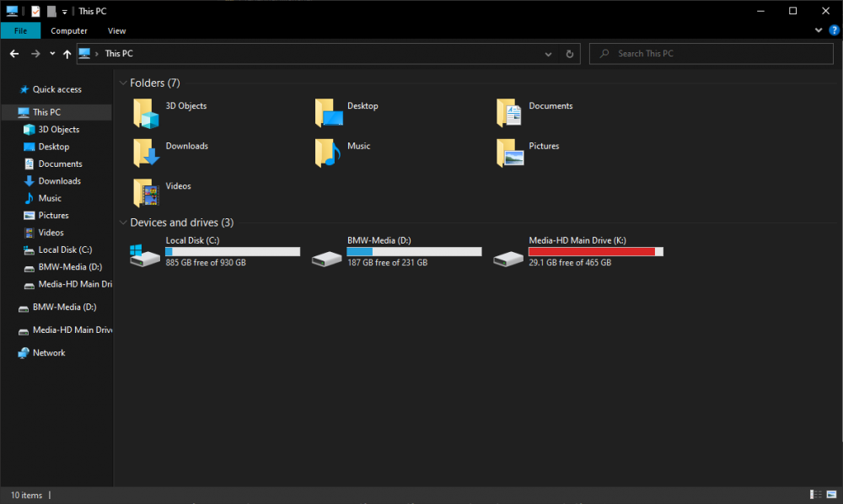The image size is (843, 504).
Task: Click the New folder quick access toolbar icon
Action: point(51,11)
